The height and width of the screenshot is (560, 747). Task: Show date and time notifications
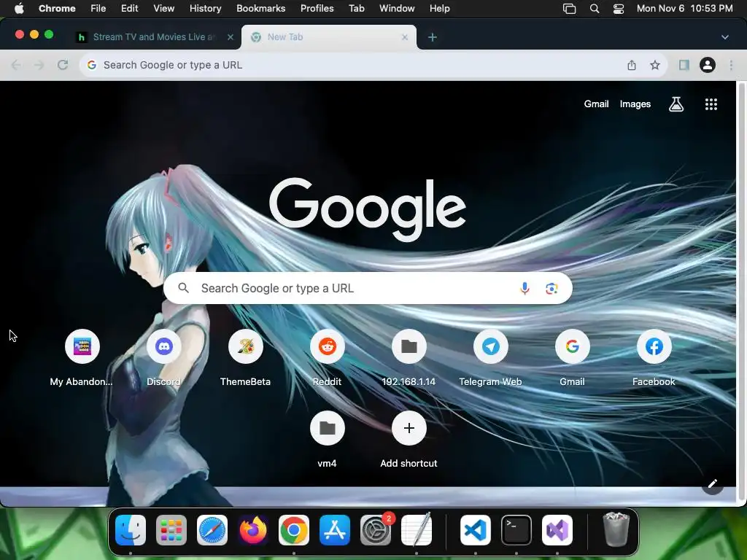pos(684,9)
